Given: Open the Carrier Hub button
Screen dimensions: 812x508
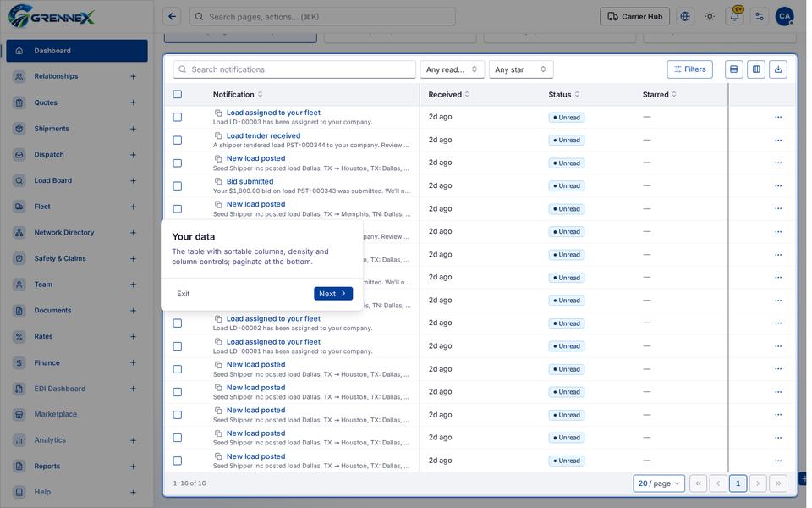Looking at the screenshot, I should click(x=635, y=17).
